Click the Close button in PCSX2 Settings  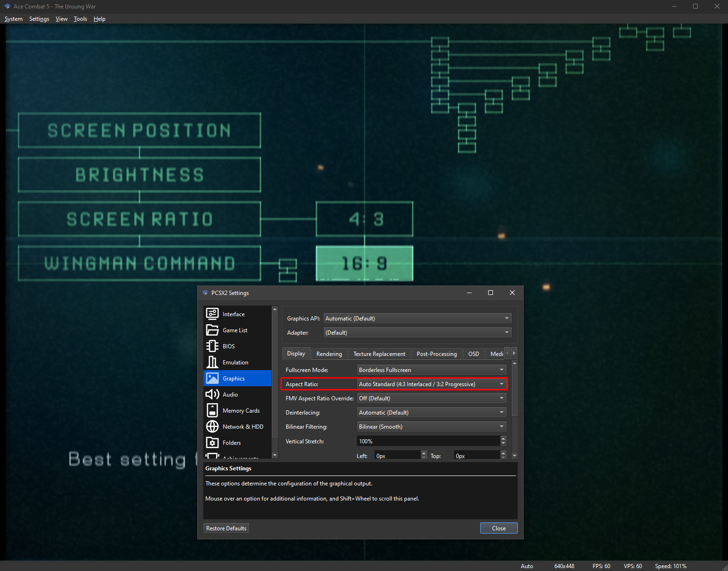[499, 528]
